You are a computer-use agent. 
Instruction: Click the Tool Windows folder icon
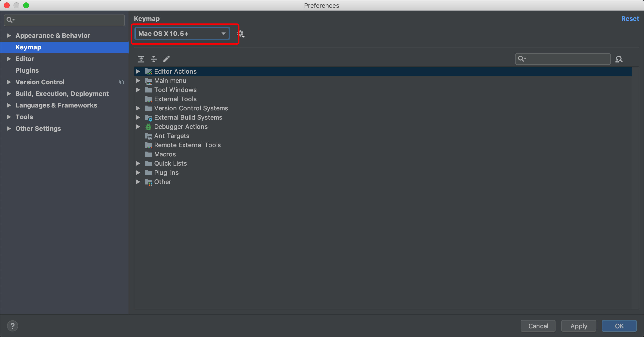click(148, 90)
